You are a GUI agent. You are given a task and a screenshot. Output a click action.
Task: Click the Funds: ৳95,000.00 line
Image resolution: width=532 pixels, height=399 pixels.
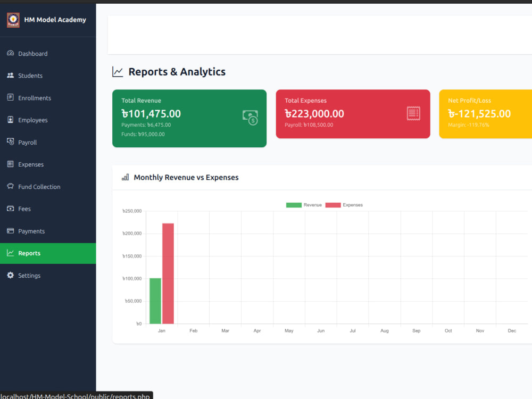pos(143,135)
